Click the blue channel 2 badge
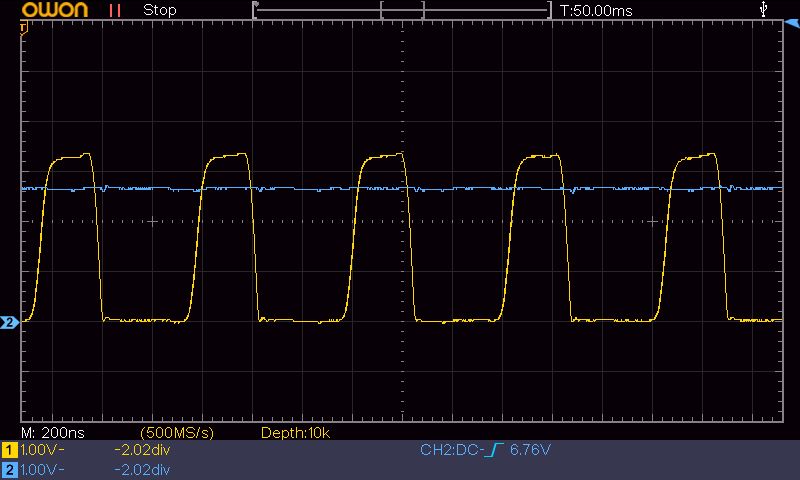Image resolution: width=800 pixels, height=480 pixels. (9, 470)
